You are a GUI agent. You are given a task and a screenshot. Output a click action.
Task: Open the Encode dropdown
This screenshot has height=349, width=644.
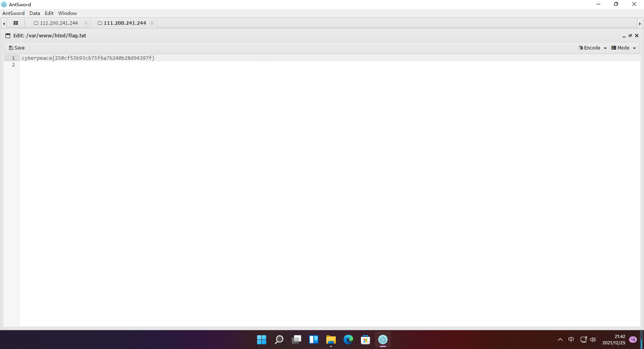click(x=592, y=48)
